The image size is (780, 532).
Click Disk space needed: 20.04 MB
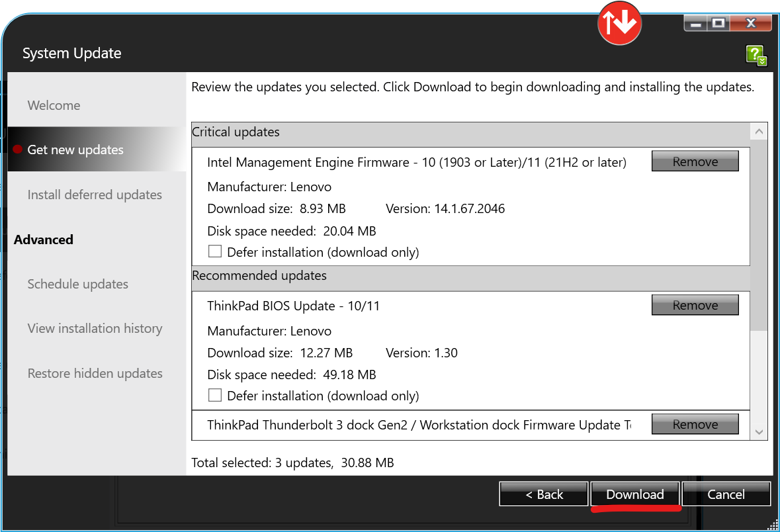(x=292, y=232)
